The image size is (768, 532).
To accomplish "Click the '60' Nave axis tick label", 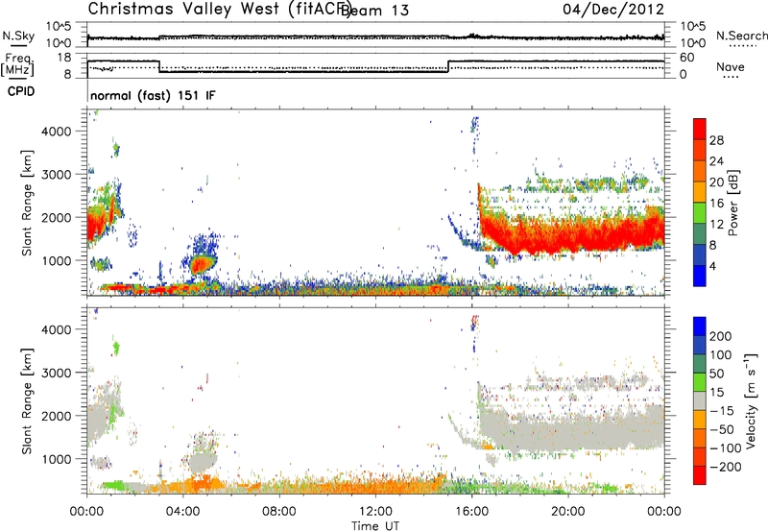I will point(687,58).
